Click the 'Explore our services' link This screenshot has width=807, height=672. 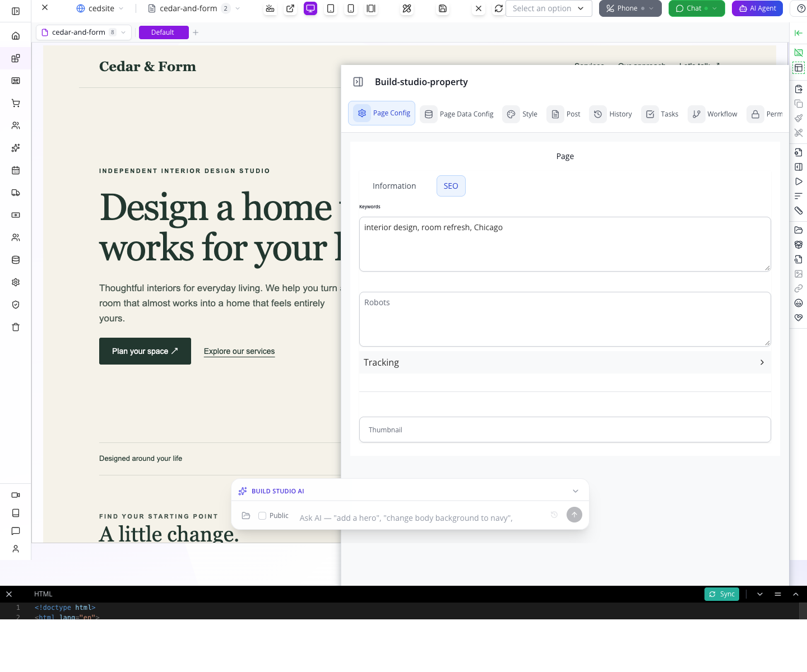239,351
